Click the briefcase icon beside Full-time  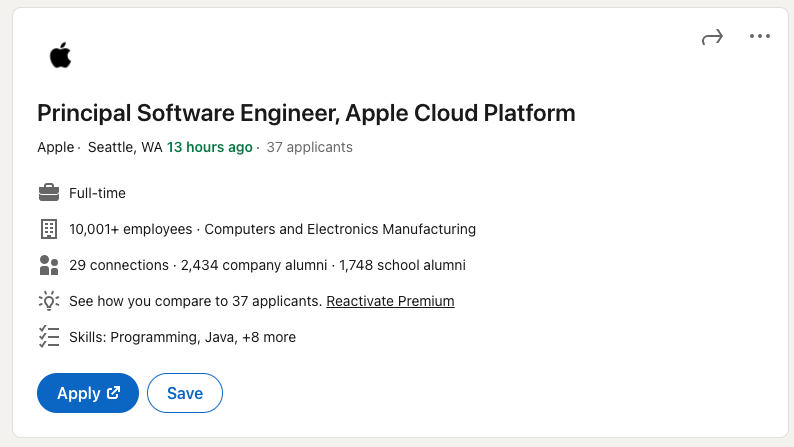tap(49, 193)
